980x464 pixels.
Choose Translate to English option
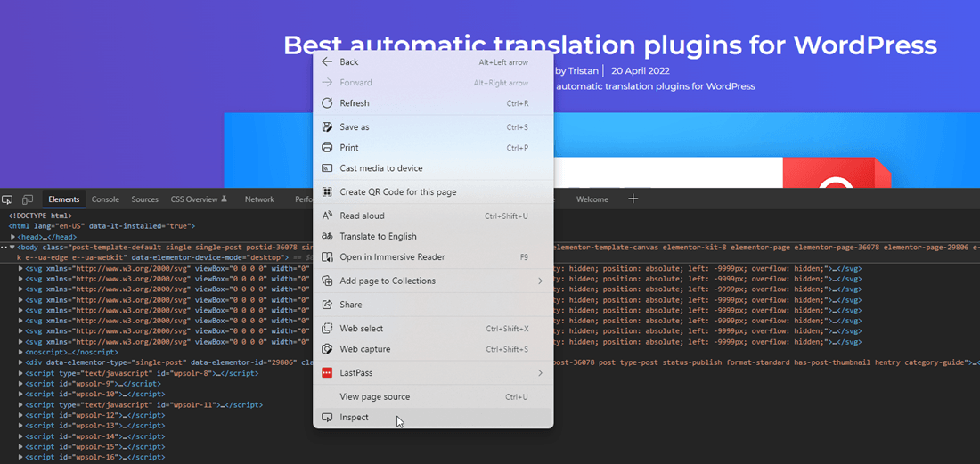pos(432,236)
